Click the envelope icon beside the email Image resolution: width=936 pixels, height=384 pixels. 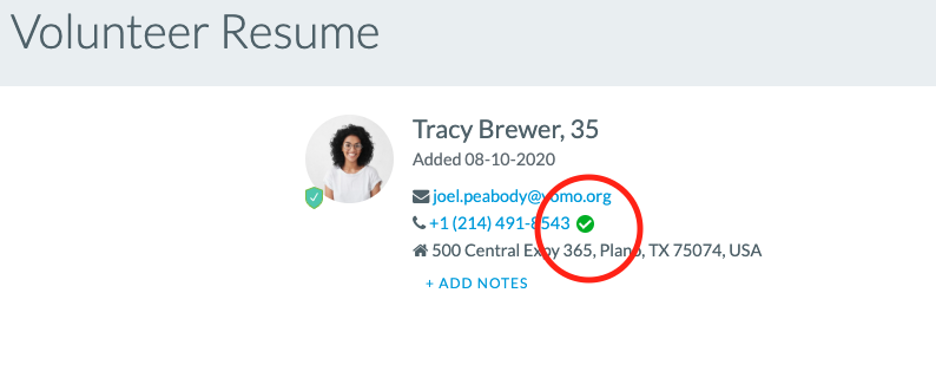click(421, 196)
